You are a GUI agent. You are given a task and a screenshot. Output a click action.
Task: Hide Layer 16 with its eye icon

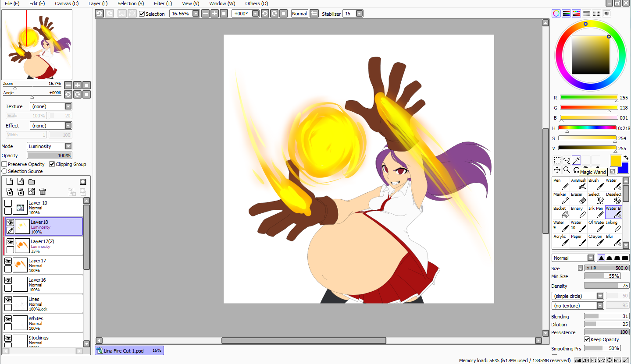point(8,280)
